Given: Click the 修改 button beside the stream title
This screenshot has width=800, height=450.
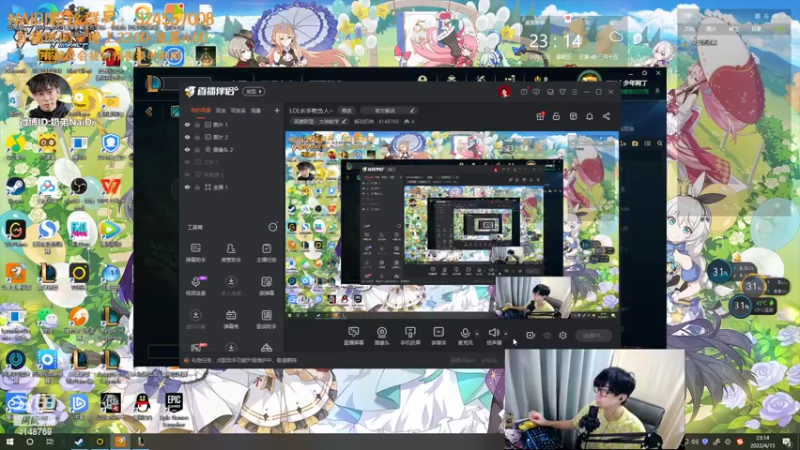Looking at the screenshot, I should click(346, 110).
